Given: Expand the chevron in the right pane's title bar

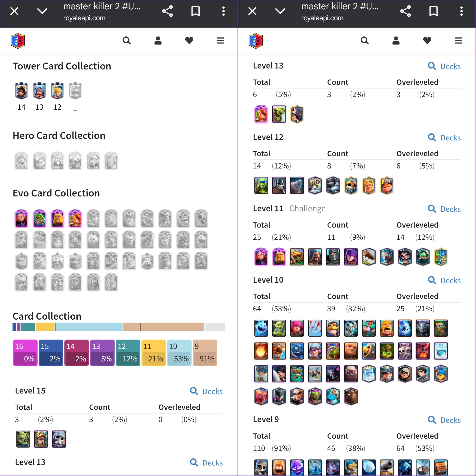Looking at the screenshot, I should pyautogui.click(x=280, y=11).
